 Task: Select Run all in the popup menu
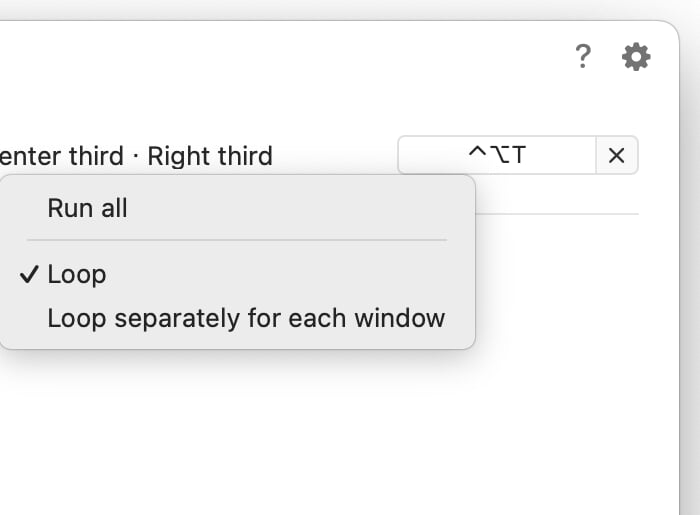point(88,209)
